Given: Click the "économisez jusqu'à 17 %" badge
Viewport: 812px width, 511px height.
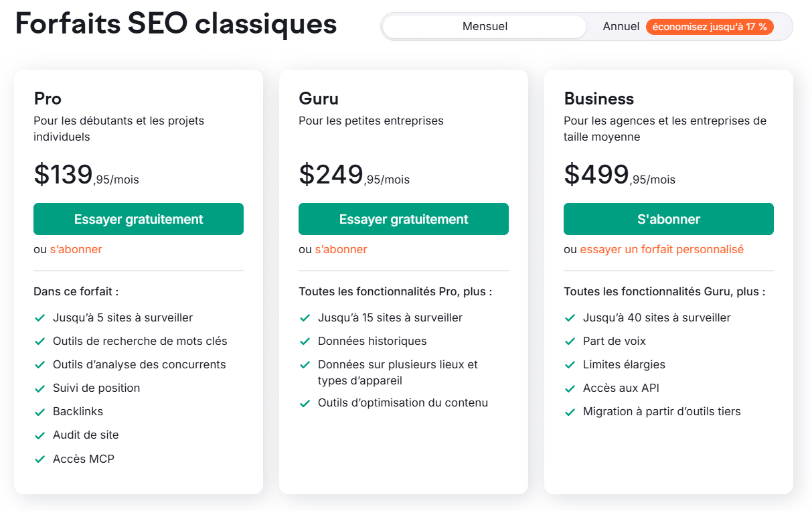Looking at the screenshot, I should [710, 27].
